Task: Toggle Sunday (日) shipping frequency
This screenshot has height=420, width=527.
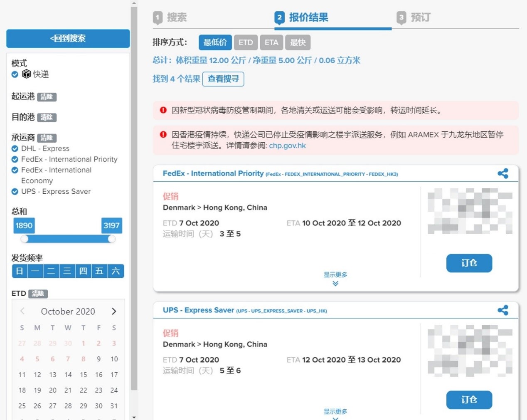Action: pyautogui.click(x=20, y=271)
